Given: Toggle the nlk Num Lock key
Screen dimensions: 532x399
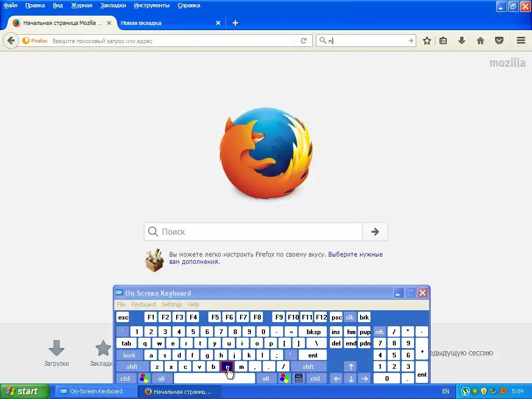Looking at the screenshot, I should 379,332.
